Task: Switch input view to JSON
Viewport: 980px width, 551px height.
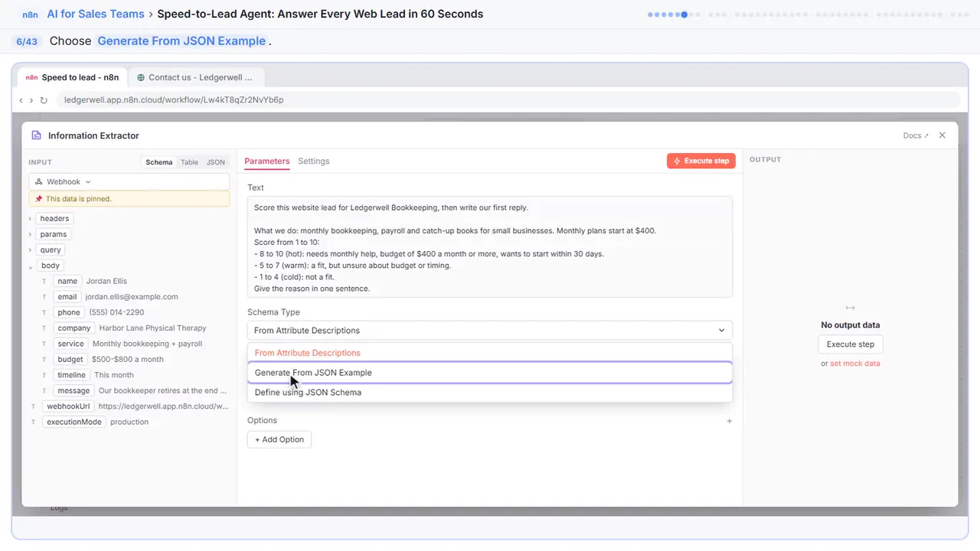Action: click(x=216, y=162)
